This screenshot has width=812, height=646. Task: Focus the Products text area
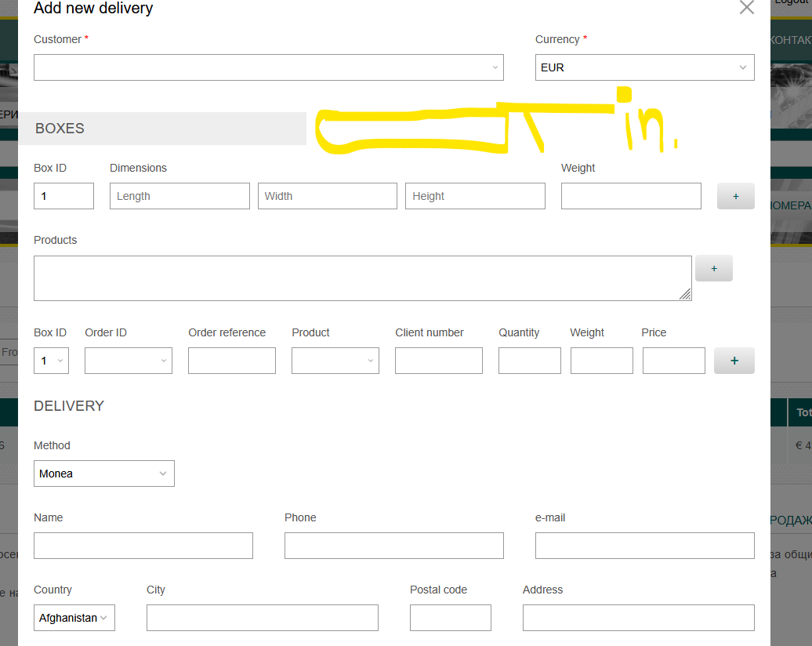coord(362,278)
